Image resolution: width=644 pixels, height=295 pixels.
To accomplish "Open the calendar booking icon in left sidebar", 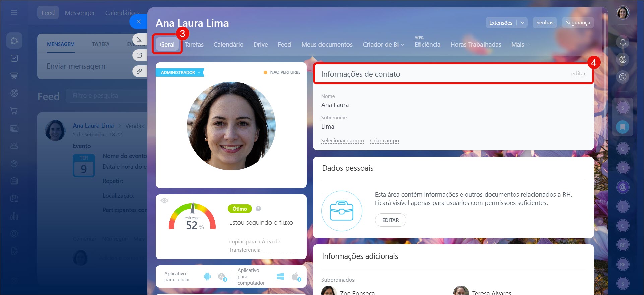I will (14, 199).
